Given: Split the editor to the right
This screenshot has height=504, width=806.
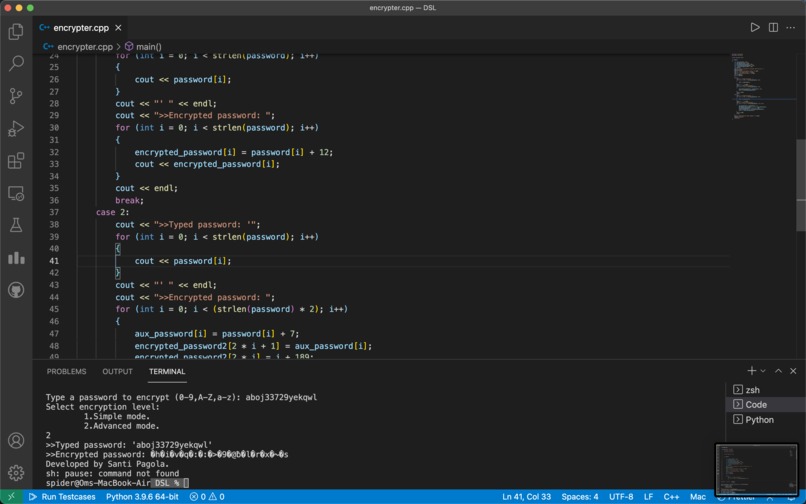Looking at the screenshot, I should point(773,27).
